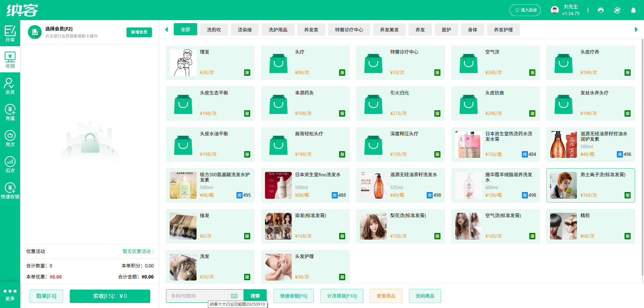
Task: Click the 头皮疗养 item bag icon
Action: (563, 63)
